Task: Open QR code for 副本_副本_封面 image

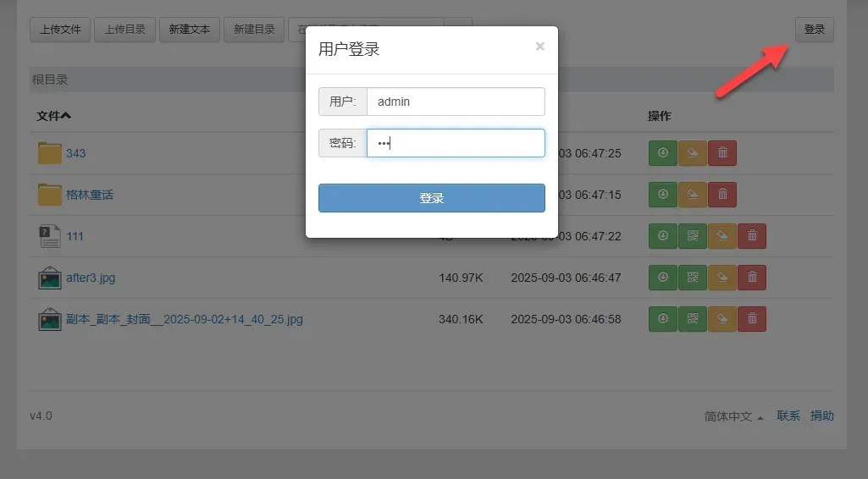Action: tap(693, 319)
